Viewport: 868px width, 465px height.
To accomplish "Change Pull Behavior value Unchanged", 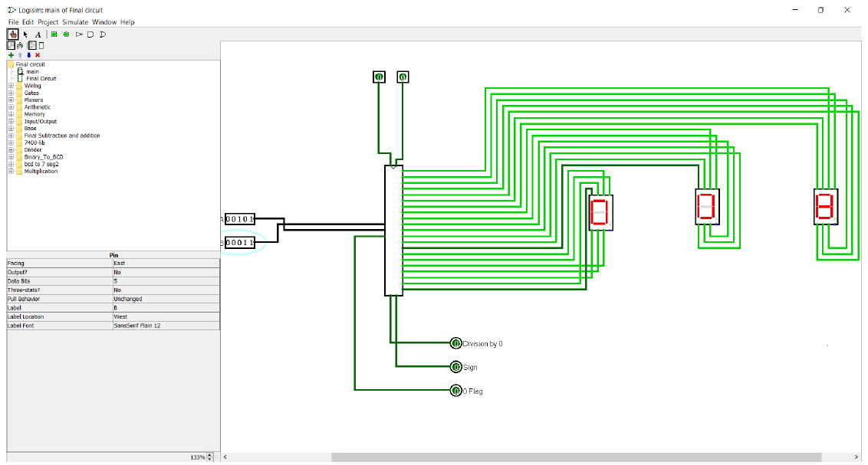I will pos(166,299).
